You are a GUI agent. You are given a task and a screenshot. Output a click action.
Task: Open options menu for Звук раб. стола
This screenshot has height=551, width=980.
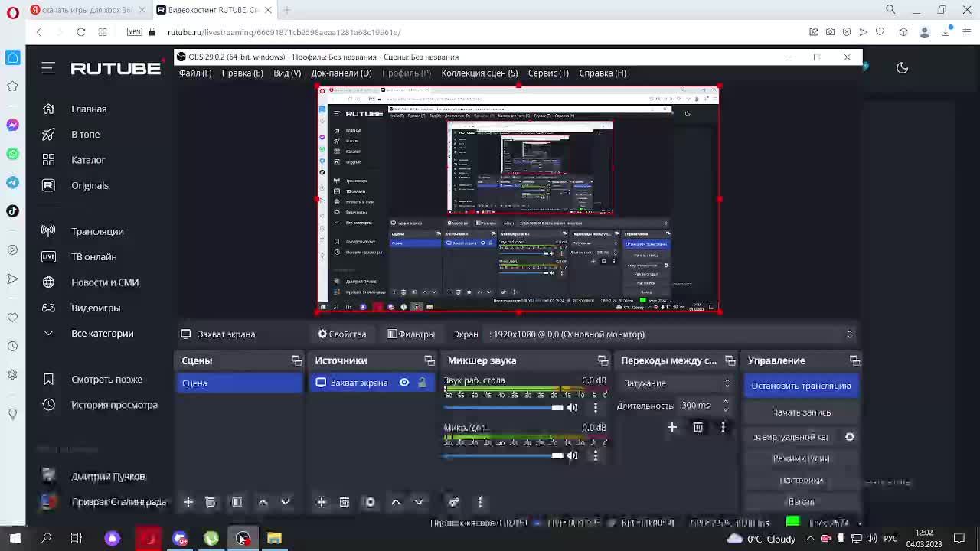pyautogui.click(x=596, y=408)
